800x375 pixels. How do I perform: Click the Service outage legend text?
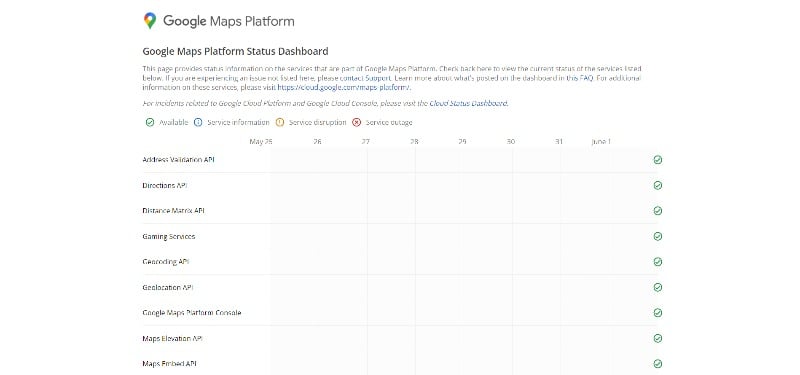point(389,122)
